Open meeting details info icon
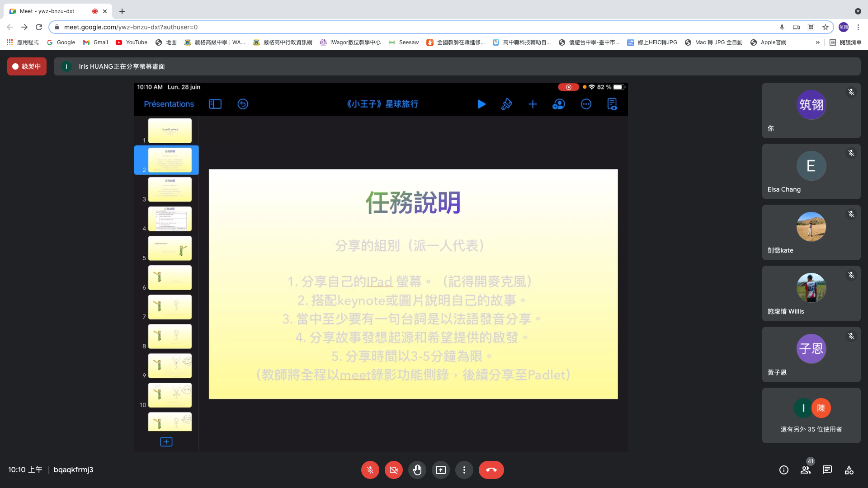Screen dimensions: 868x488 tap(783, 470)
